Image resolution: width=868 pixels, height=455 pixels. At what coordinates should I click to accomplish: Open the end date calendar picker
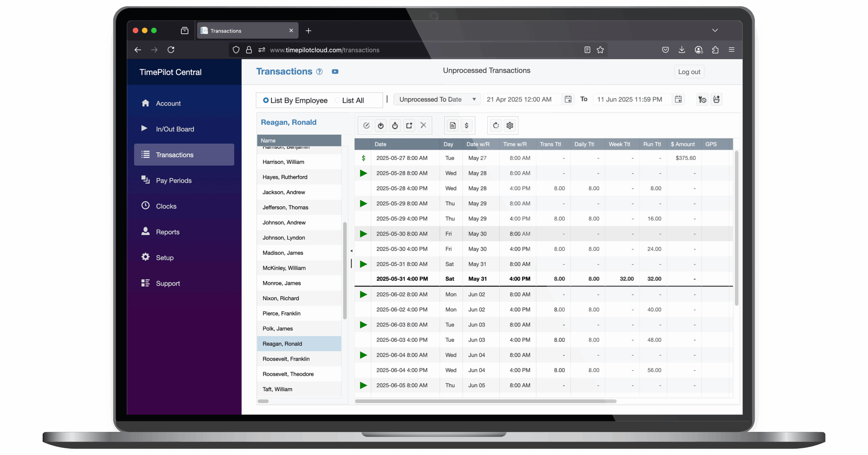pos(678,99)
